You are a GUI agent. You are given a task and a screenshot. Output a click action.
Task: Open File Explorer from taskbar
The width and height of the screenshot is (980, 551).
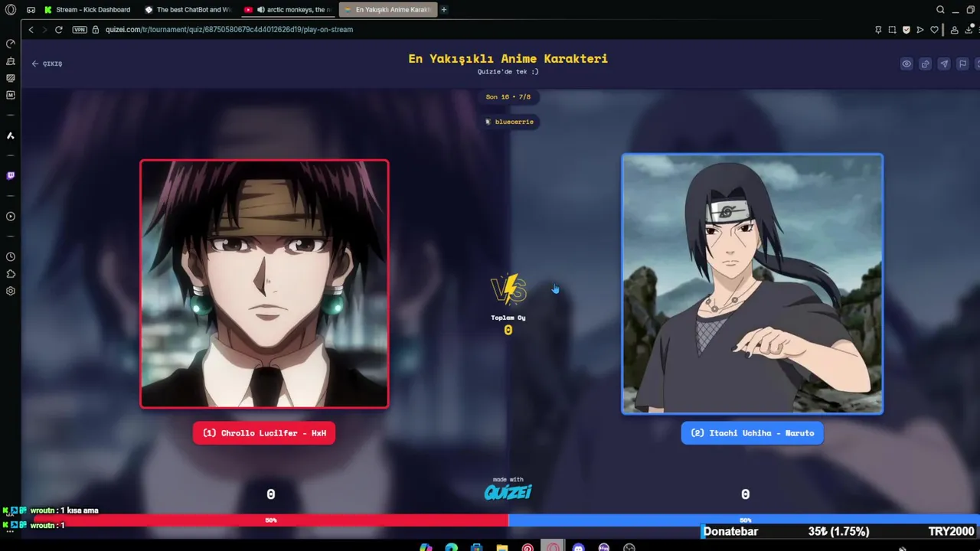pos(501,547)
